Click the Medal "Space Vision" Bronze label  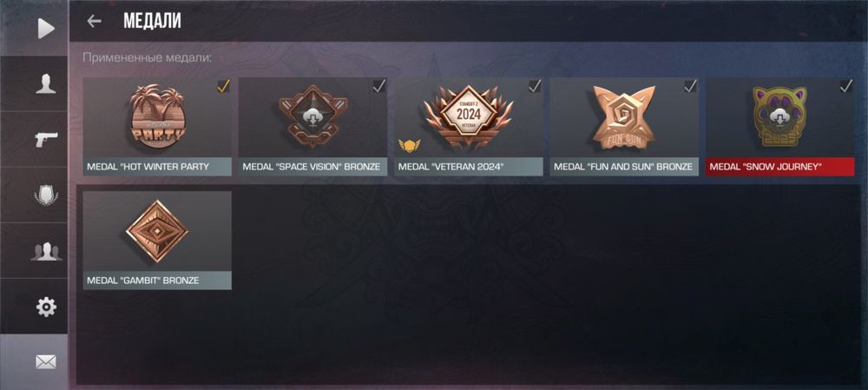tap(312, 167)
